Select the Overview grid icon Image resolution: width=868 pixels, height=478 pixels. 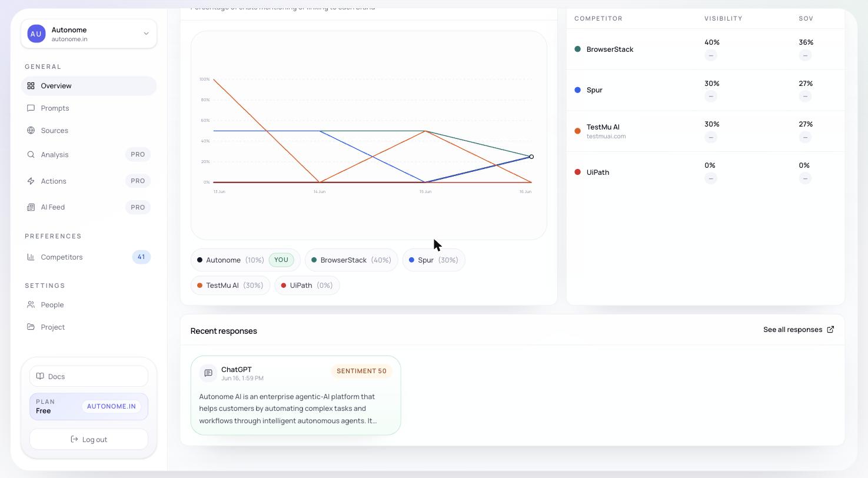(31, 85)
